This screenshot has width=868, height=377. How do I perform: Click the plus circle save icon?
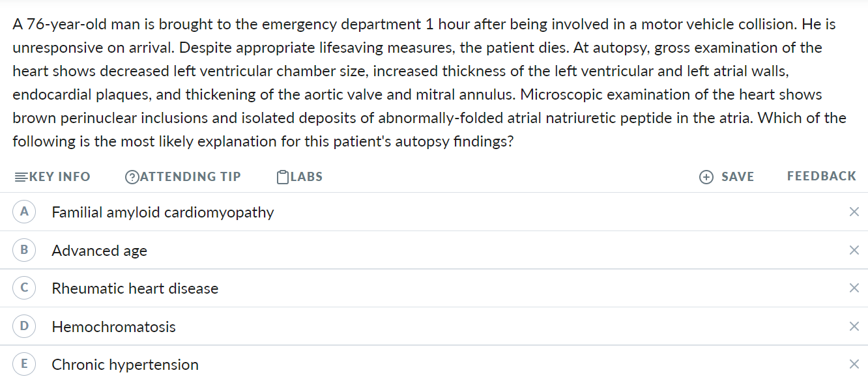(x=706, y=177)
